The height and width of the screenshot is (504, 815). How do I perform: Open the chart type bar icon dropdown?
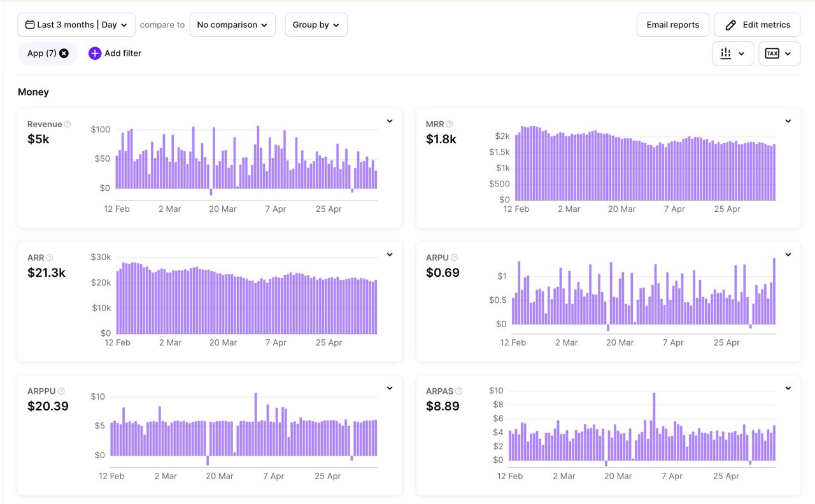[732, 53]
